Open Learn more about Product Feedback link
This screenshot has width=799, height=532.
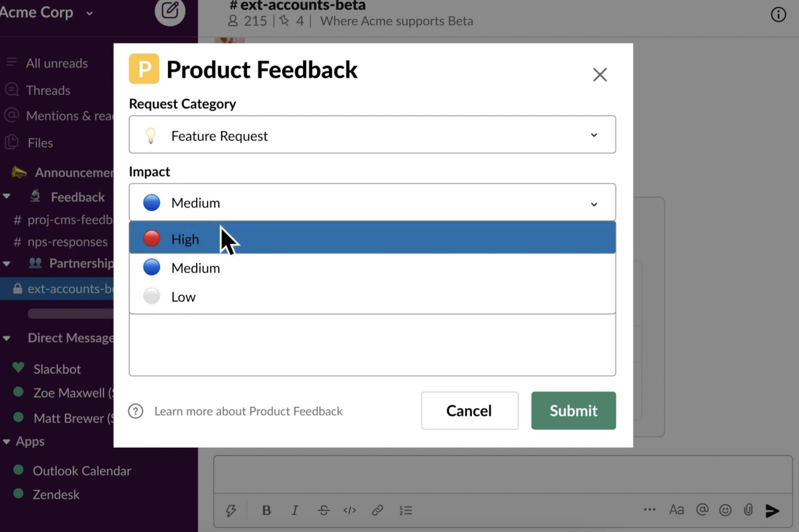pos(248,411)
